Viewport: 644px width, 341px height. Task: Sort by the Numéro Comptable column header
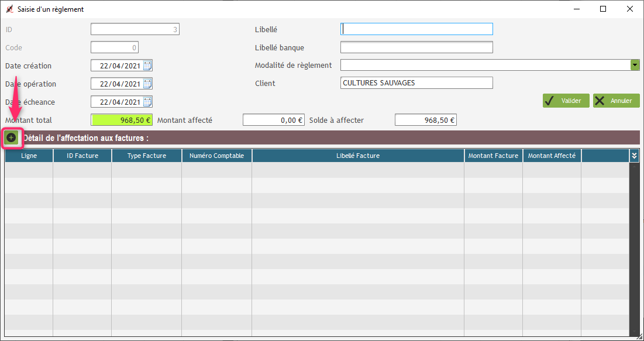(x=217, y=156)
